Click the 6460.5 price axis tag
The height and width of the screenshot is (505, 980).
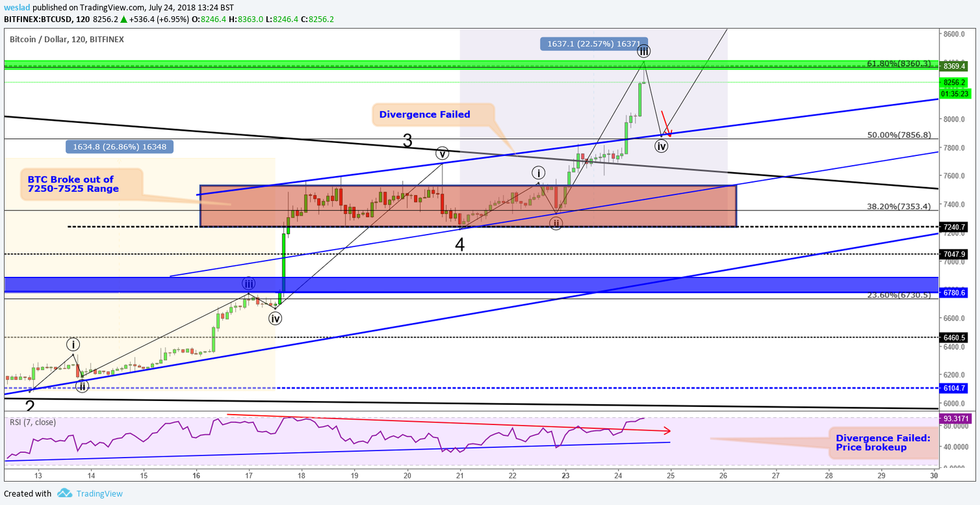pos(954,338)
